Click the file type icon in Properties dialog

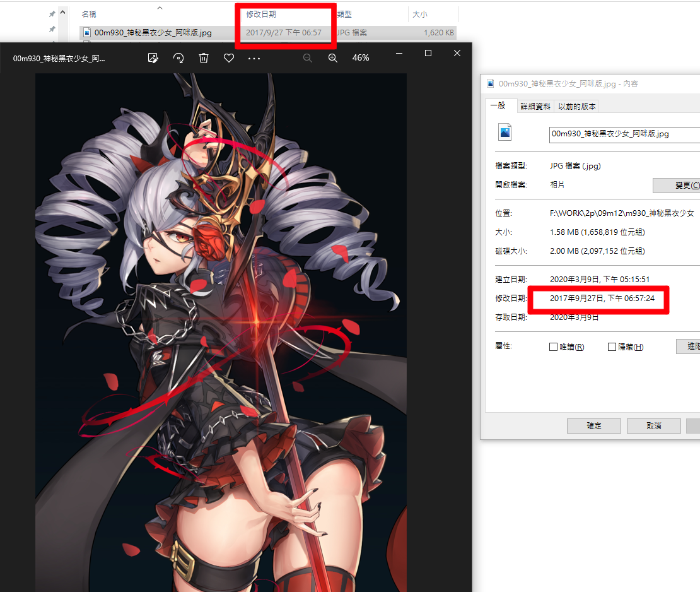click(505, 133)
